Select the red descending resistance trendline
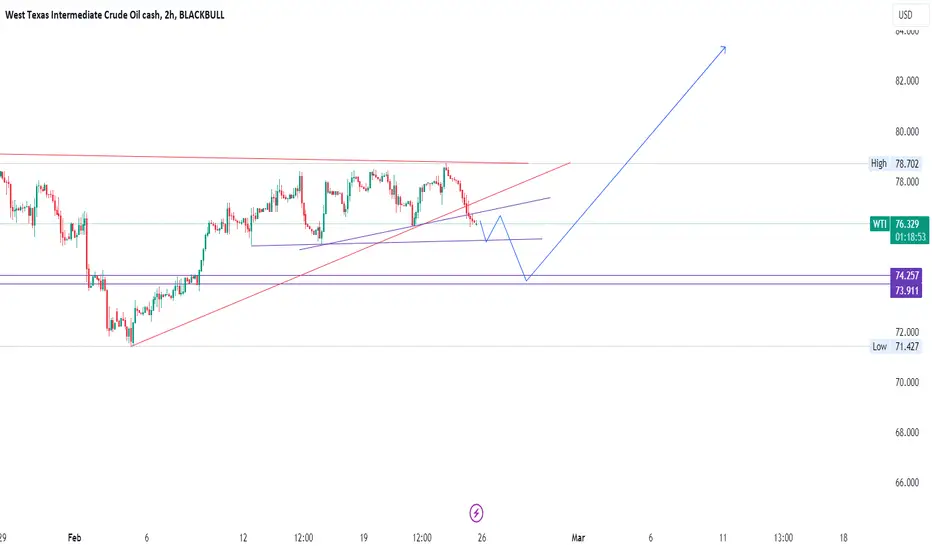Screen dimensions: 932x550 point(265,159)
